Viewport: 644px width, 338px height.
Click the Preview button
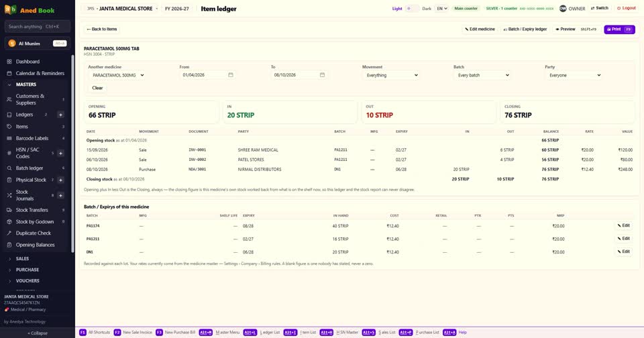coord(576,29)
